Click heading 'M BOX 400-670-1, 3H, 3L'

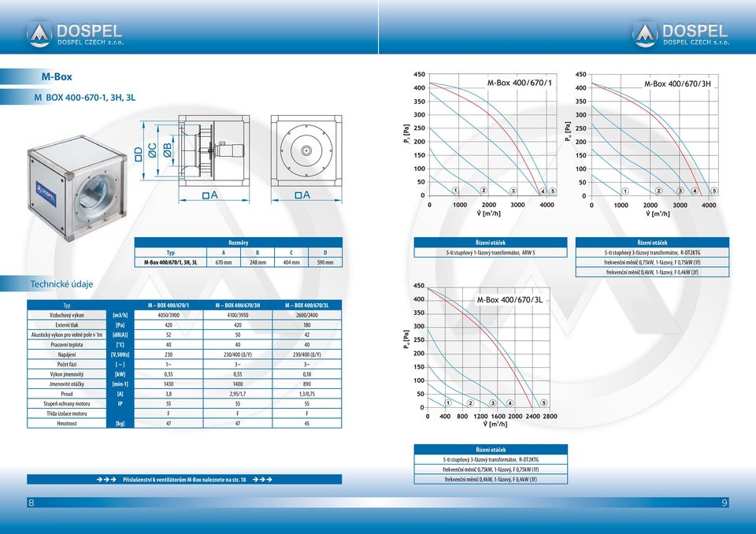(84, 98)
